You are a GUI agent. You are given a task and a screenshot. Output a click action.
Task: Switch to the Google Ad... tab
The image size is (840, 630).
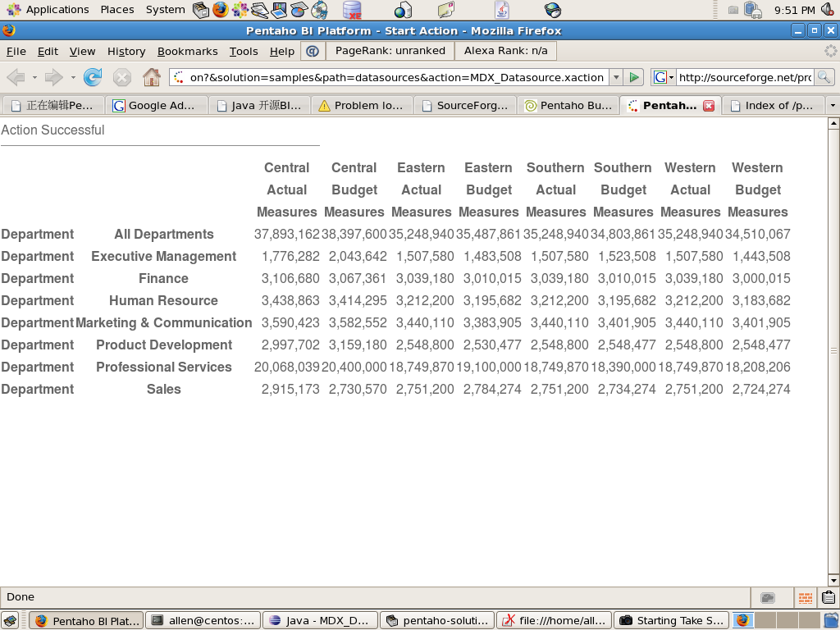(156, 106)
